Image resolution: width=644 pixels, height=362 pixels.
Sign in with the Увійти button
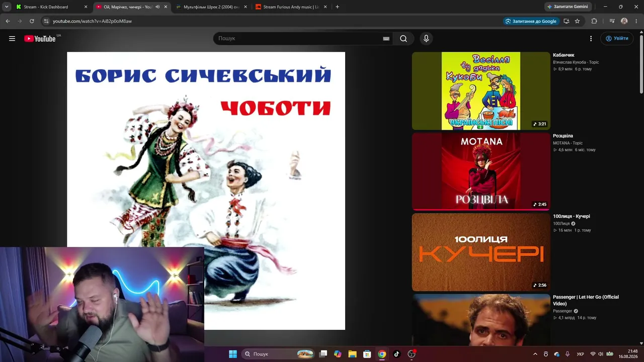click(x=617, y=39)
